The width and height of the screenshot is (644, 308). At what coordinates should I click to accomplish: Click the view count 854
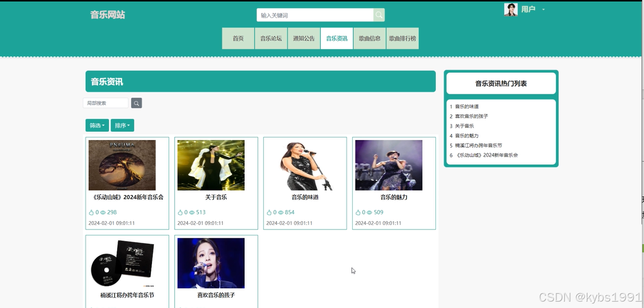(290, 213)
